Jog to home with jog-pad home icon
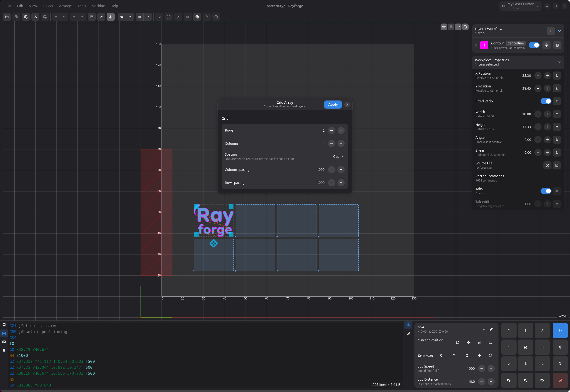The image size is (570, 392). coord(525,347)
